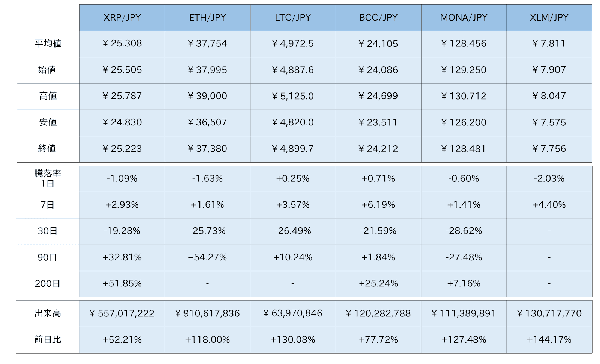
Task: Select the BCC 200-day cell +25.24%
Action: 378,283
